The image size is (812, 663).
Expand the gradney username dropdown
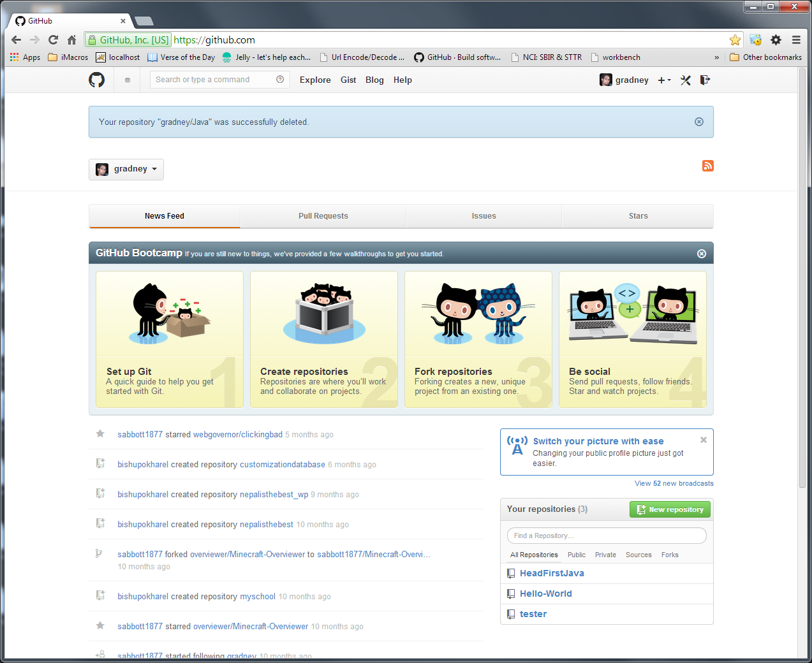coord(126,169)
